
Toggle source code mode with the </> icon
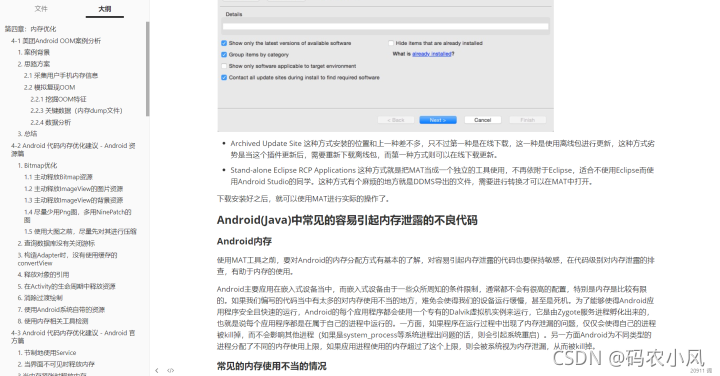point(170,370)
